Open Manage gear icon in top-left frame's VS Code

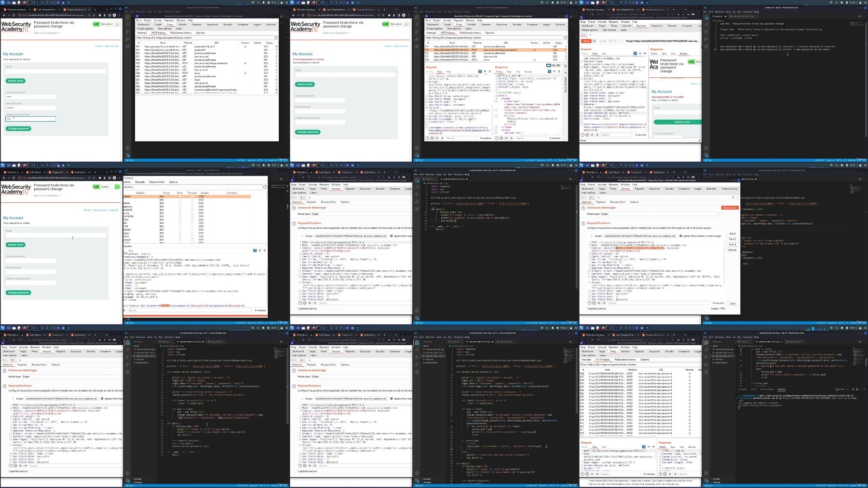point(127,155)
